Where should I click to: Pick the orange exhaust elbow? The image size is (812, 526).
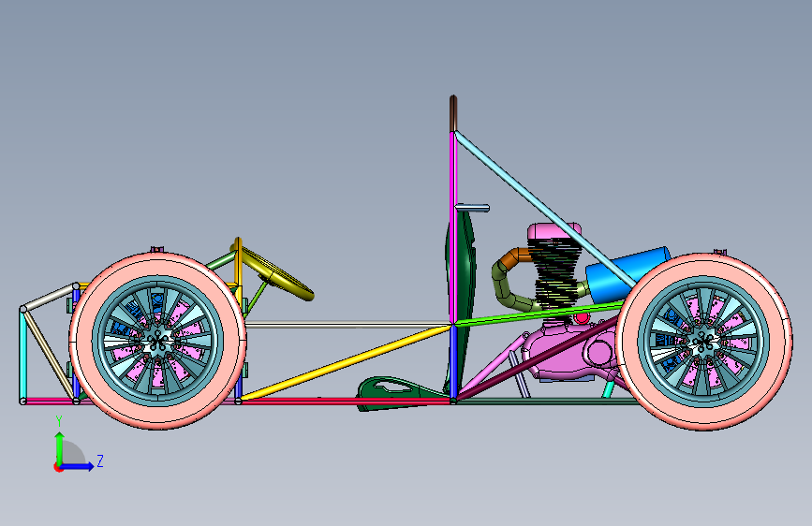pos(518,256)
